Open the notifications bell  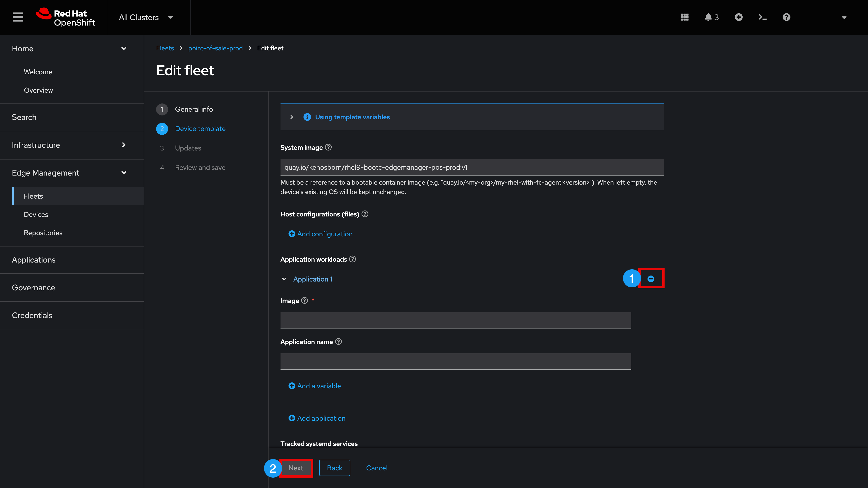pos(711,17)
